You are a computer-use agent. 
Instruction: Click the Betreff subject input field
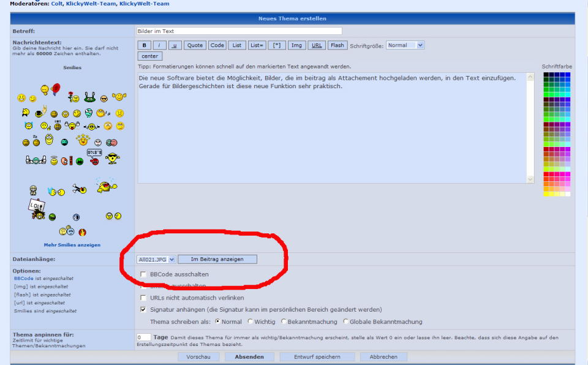click(x=239, y=31)
